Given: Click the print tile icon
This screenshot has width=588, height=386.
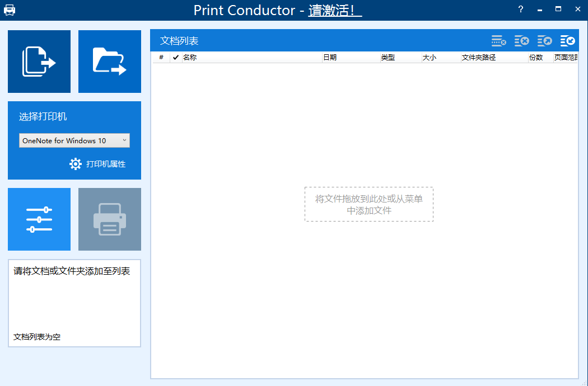Looking at the screenshot, I should click(x=109, y=219).
